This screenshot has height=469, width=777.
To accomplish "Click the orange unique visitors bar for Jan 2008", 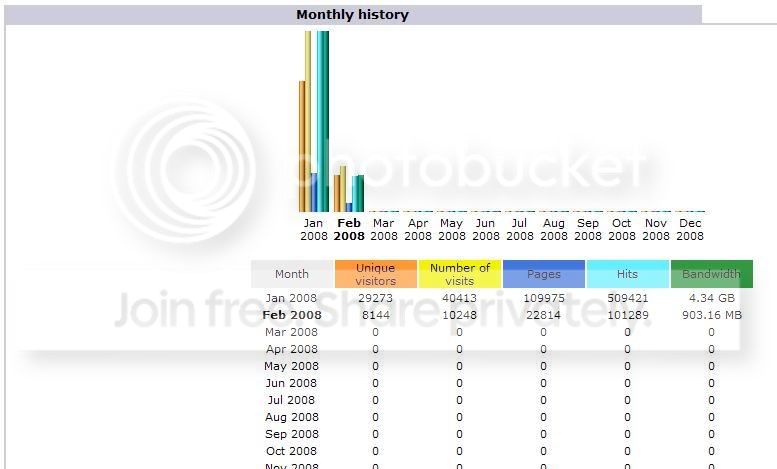I will [302, 146].
